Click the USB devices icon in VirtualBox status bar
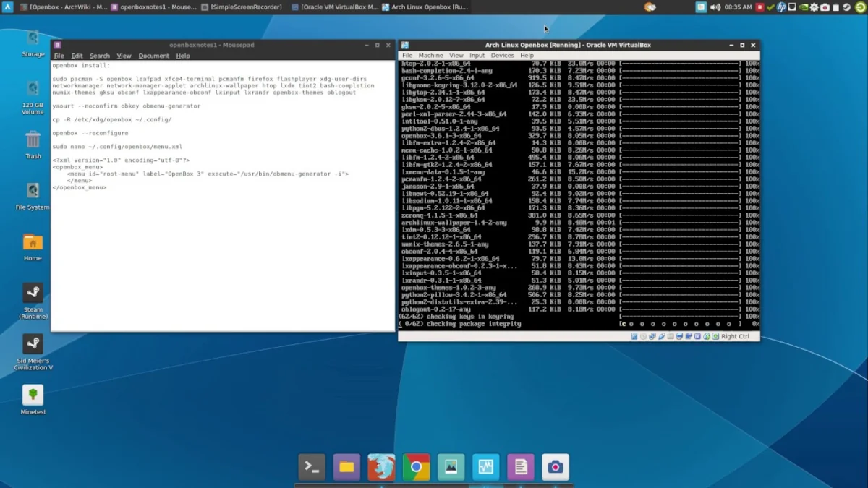The width and height of the screenshot is (868, 488). pyautogui.click(x=662, y=336)
